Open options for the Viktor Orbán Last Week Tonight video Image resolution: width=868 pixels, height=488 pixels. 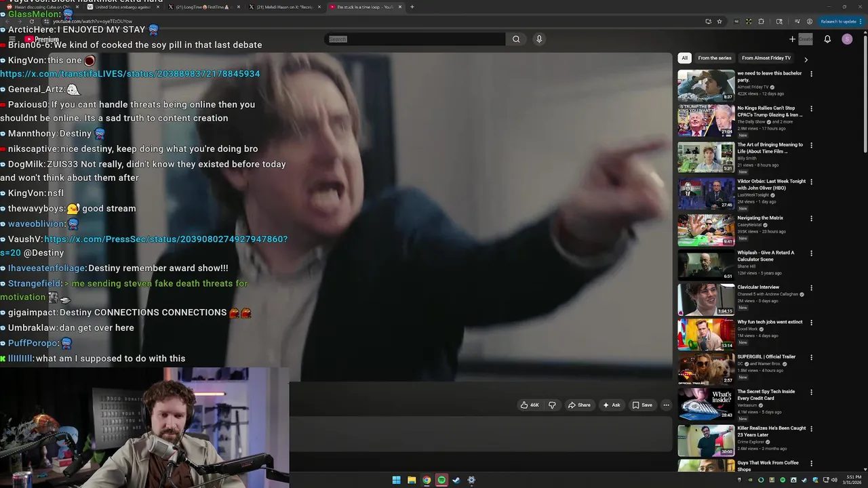(811, 182)
